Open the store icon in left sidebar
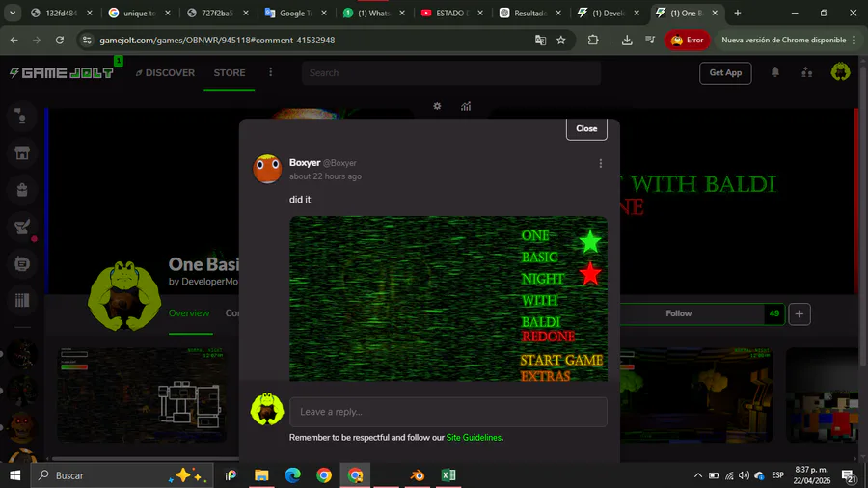This screenshot has width=868, height=488. 22,153
